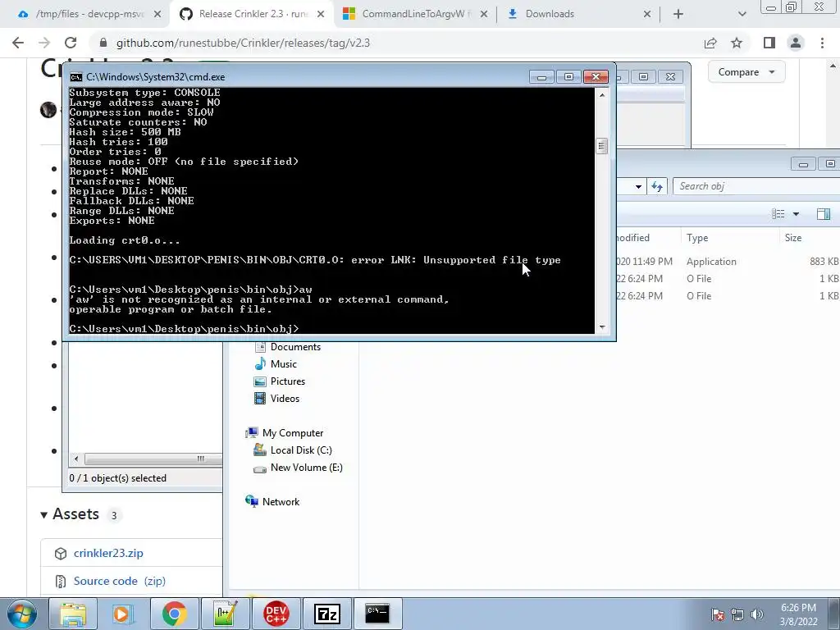Bookmark this page with the star icon
The image size is (840, 630).
[x=737, y=43]
